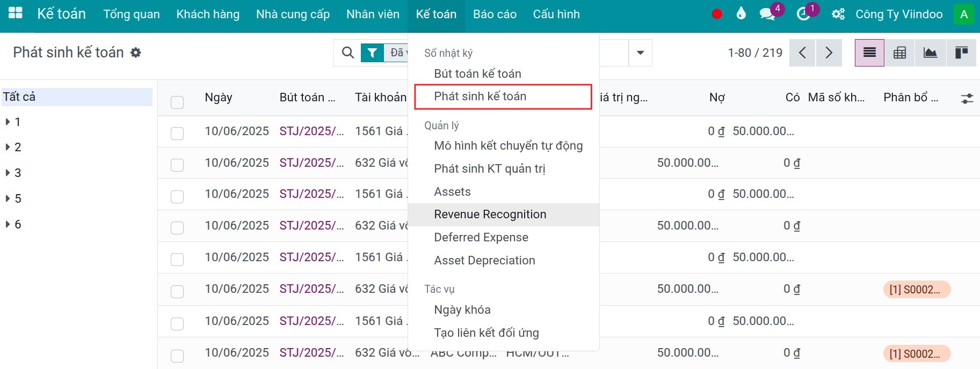Open the apps grid home menu
The image size is (980, 369).
(x=16, y=13)
